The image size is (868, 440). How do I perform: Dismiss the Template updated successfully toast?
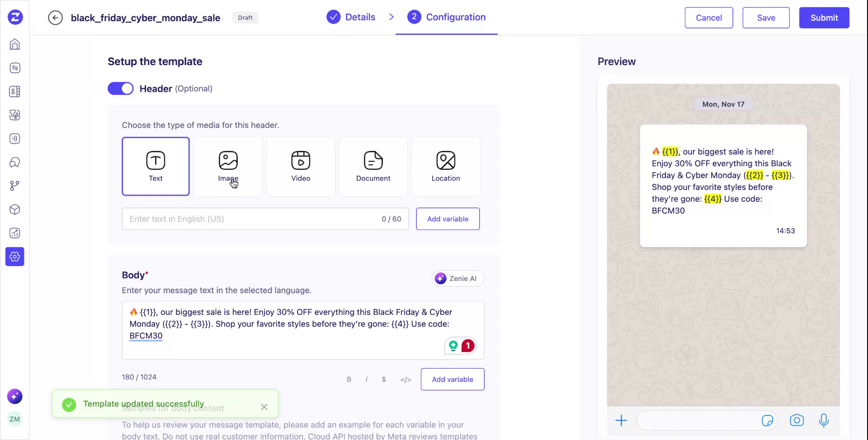pyautogui.click(x=264, y=407)
